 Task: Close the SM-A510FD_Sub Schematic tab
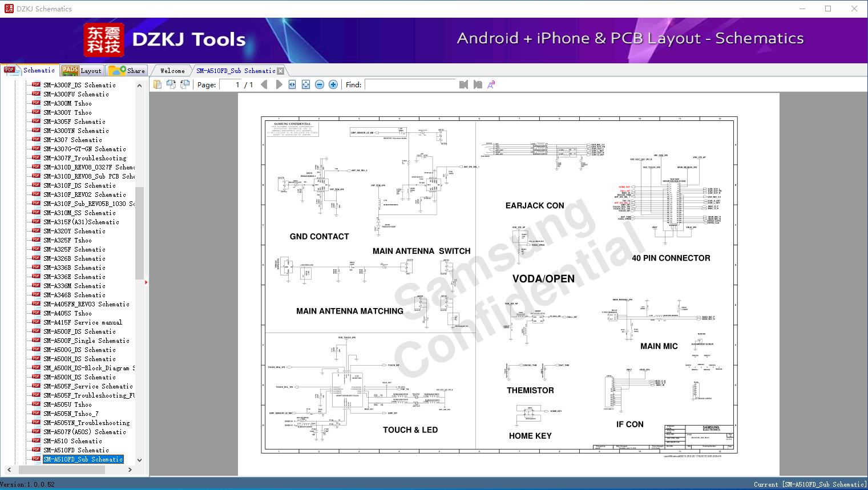[x=280, y=71]
